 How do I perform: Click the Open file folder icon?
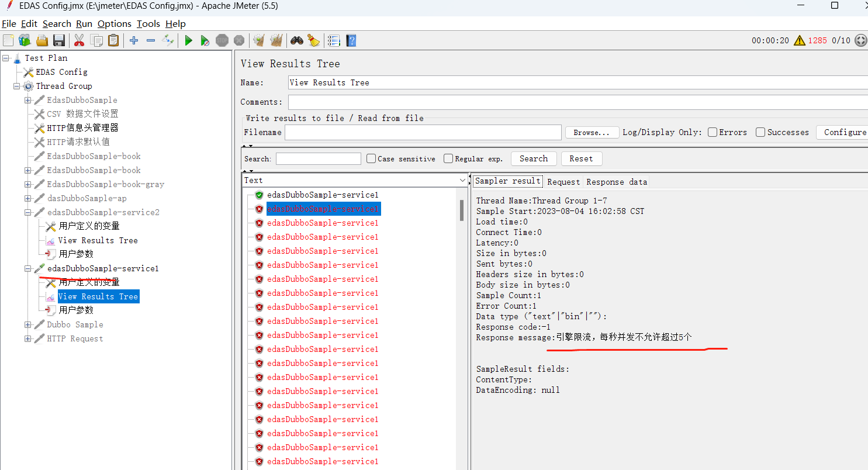coord(42,40)
